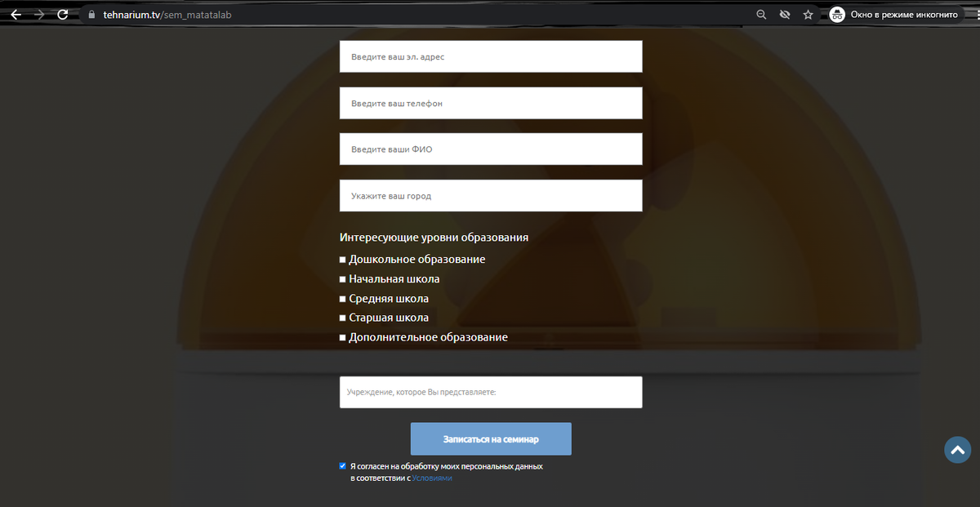The image size is (980, 507).
Task: Bookmark this page with the star
Action: pyautogui.click(x=808, y=15)
